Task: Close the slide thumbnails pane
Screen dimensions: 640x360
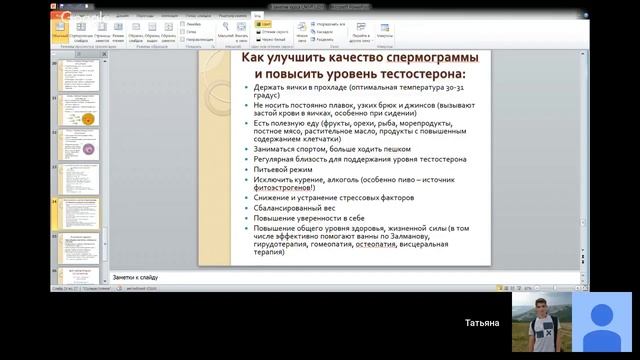Action: 104,54
